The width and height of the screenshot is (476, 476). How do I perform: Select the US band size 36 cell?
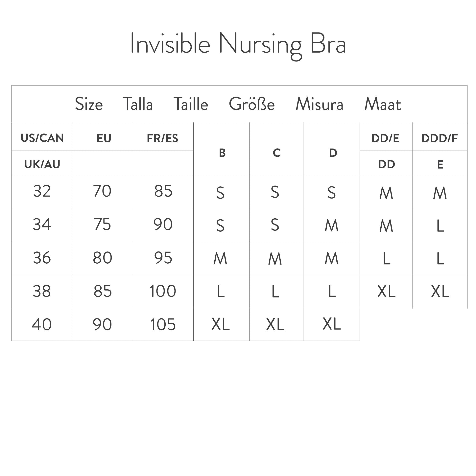42,258
